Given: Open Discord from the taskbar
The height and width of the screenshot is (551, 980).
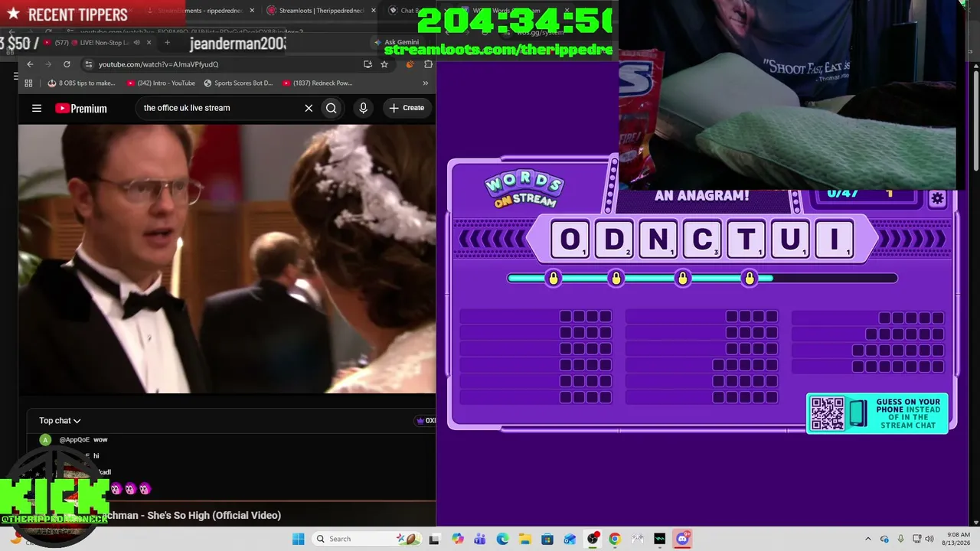Looking at the screenshot, I should [x=682, y=539].
